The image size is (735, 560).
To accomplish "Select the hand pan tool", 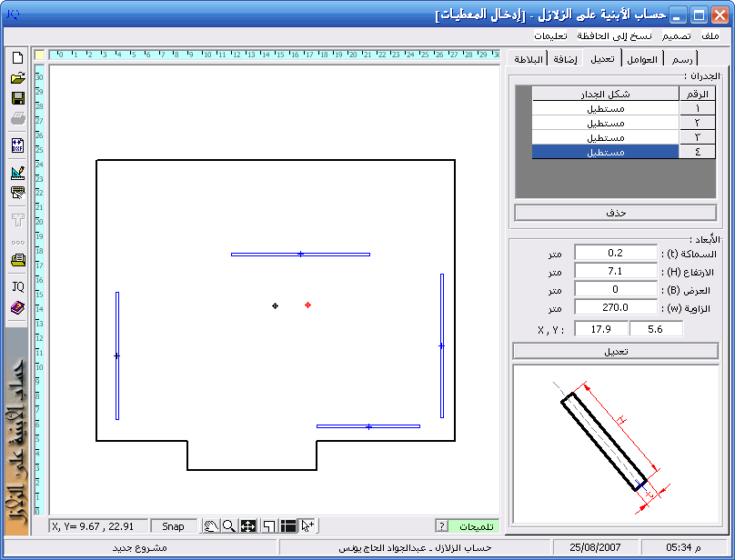I will tap(210, 526).
